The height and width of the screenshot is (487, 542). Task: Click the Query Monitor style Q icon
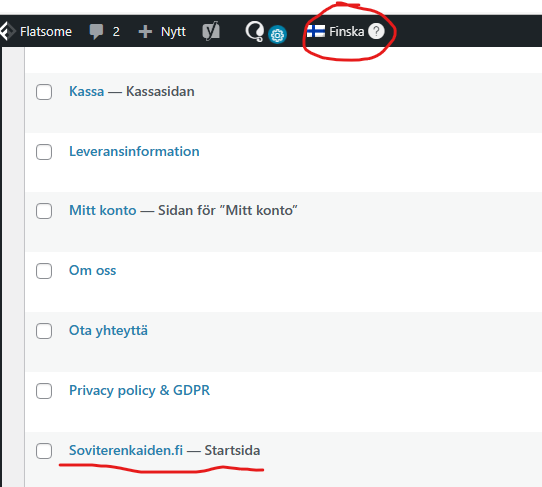pos(255,31)
